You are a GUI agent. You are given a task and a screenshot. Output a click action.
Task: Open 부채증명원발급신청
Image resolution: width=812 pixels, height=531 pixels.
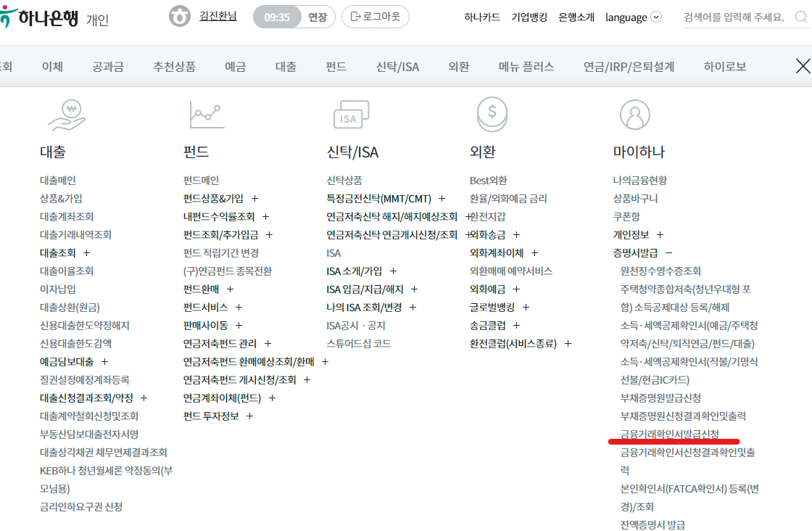coord(660,398)
